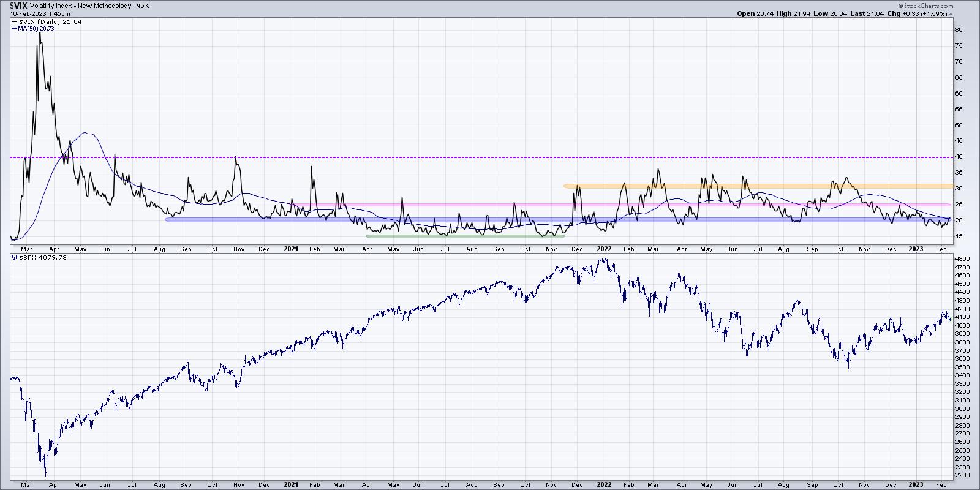980x490 pixels.
Task: Click the $SPX bar-chart legend icon
Action: pyautogui.click(x=15, y=257)
